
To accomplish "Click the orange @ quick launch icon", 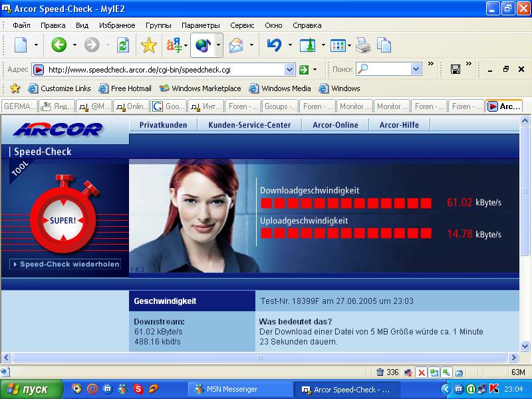I will (x=92, y=389).
